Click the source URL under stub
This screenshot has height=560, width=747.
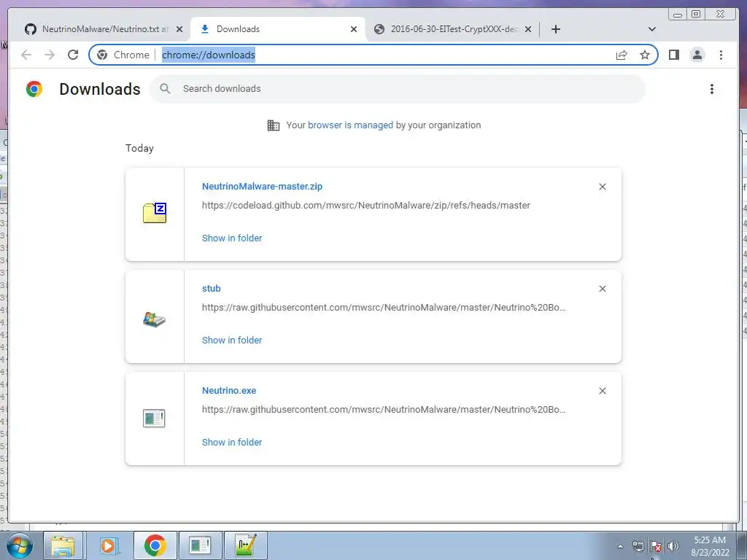tap(384, 307)
